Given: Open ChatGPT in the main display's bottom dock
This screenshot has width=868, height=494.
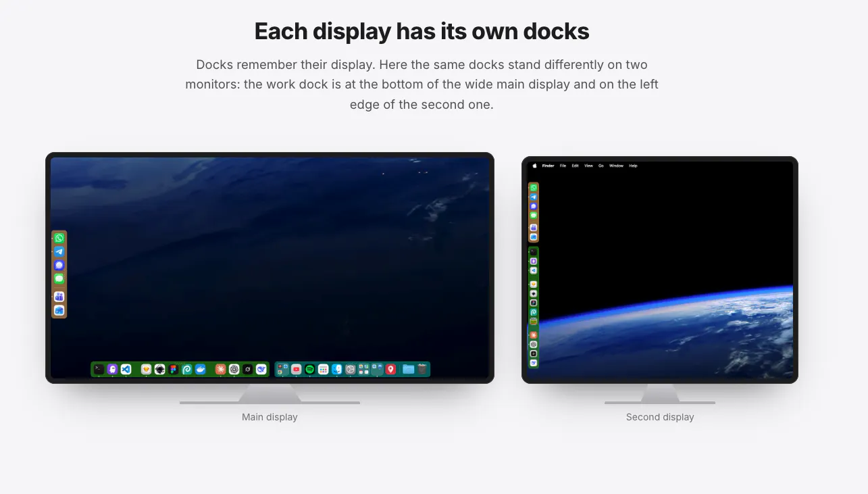Looking at the screenshot, I should [234, 369].
